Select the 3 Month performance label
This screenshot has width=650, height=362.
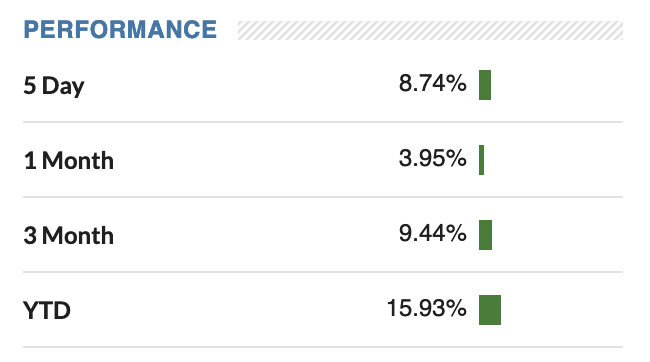coord(68,236)
